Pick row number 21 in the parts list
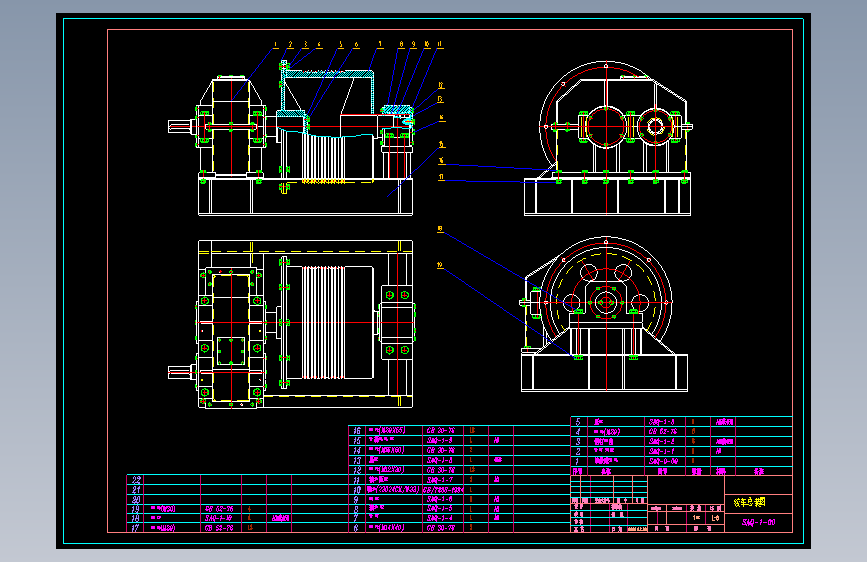 tap(136, 490)
